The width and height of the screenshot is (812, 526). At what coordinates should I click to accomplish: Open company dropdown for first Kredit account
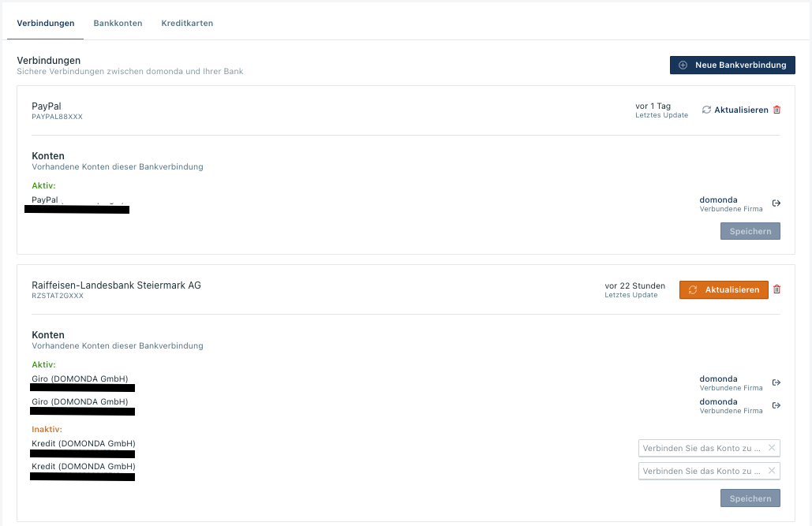coord(702,448)
